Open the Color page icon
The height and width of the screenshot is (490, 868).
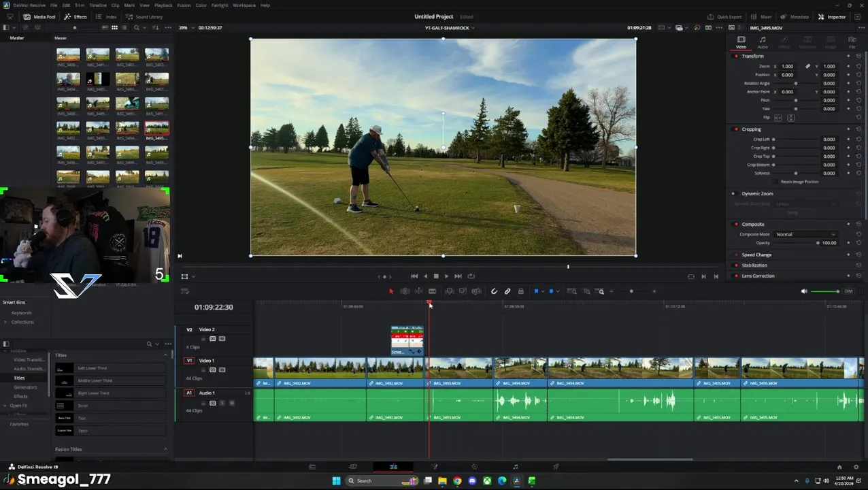(x=475, y=467)
